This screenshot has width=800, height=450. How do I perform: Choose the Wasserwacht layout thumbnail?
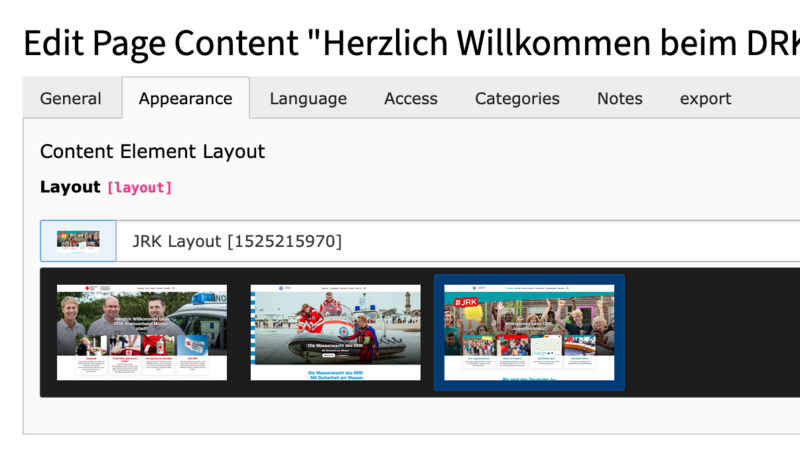pyautogui.click(x=336, y=332)
